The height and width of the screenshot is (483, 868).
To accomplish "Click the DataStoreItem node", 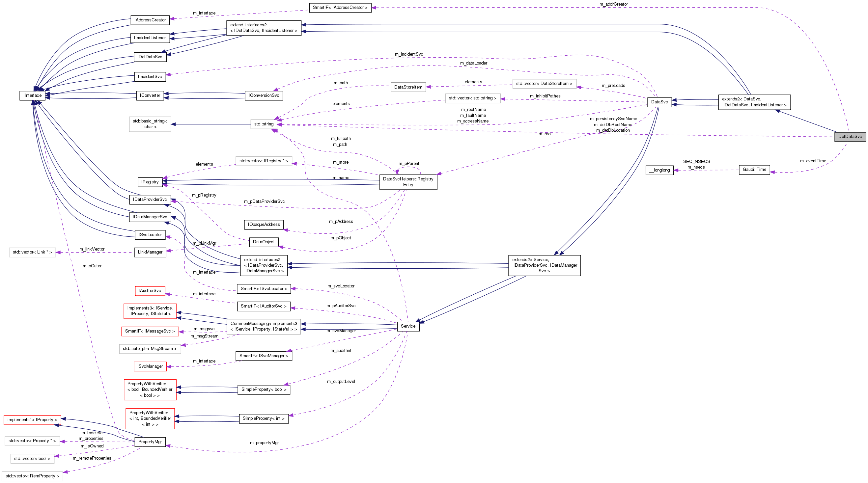I will [x=408, y=87].
